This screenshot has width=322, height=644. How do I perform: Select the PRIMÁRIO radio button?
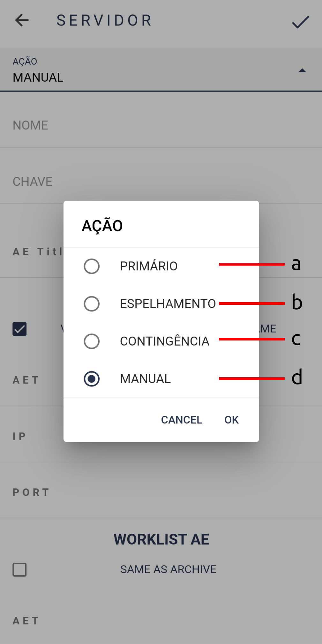92,266
